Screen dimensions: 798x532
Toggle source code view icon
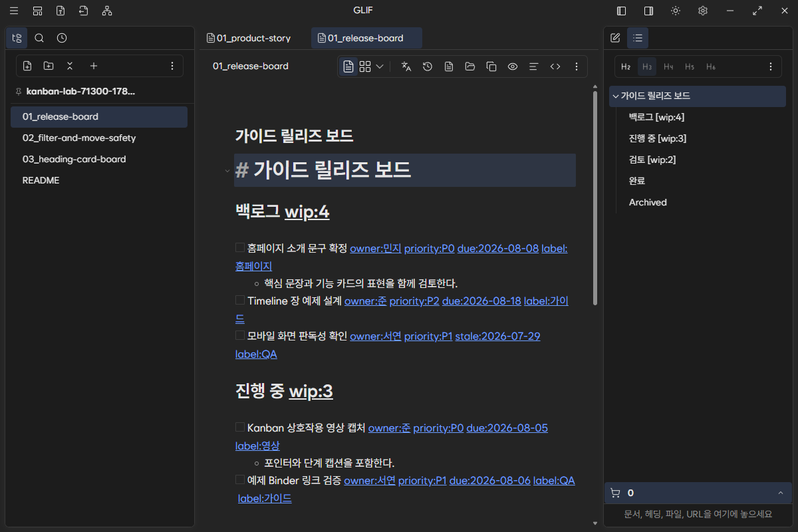point(555,66)
